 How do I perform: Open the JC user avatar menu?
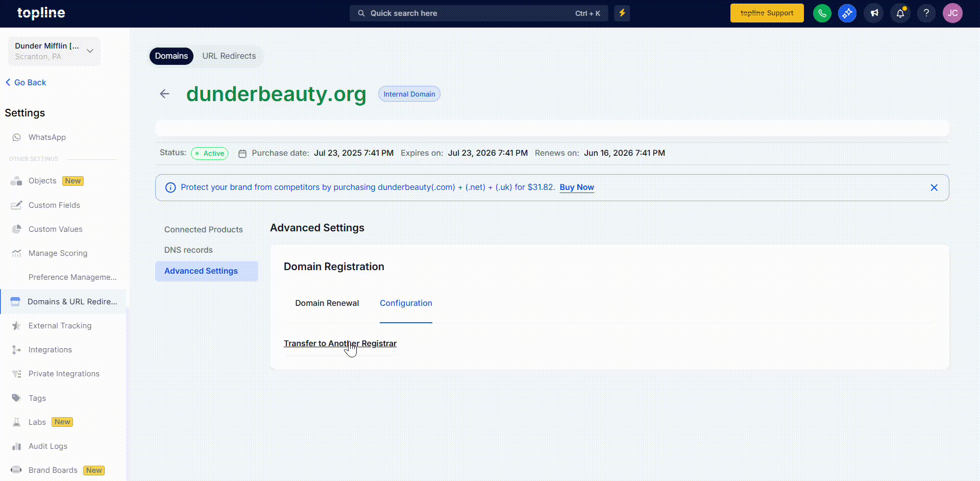(952, 13)
